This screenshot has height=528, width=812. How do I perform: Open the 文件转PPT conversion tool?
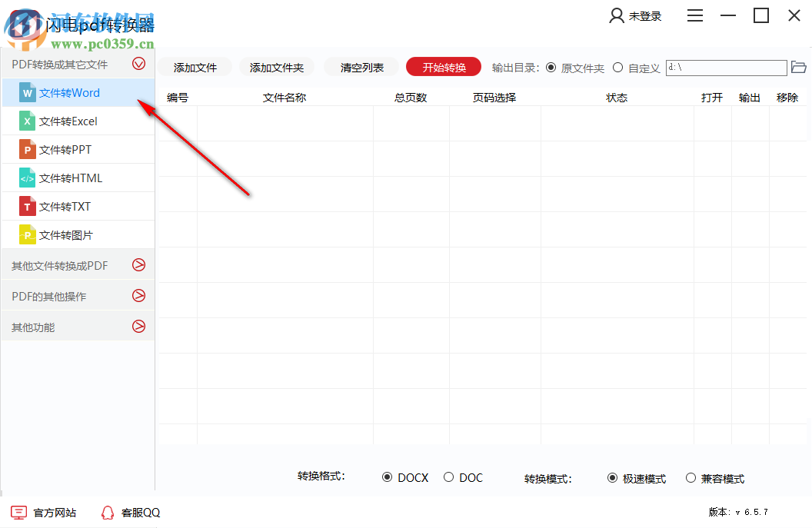27,149
